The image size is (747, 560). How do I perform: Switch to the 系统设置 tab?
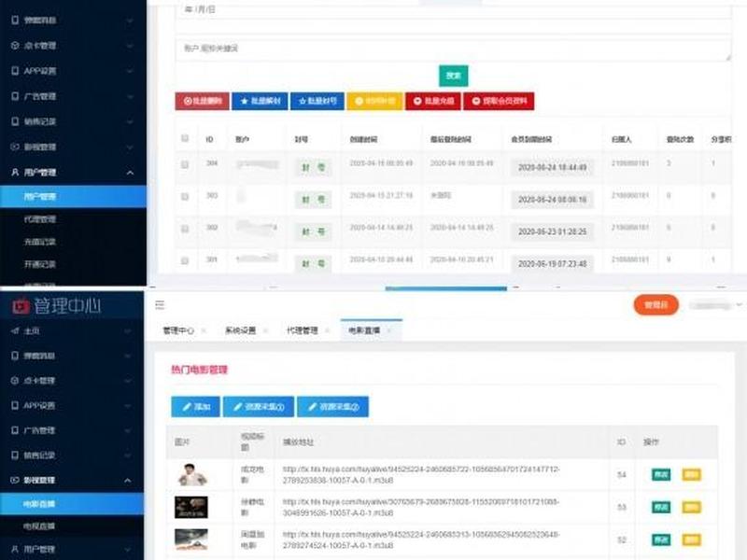point(240,330)
